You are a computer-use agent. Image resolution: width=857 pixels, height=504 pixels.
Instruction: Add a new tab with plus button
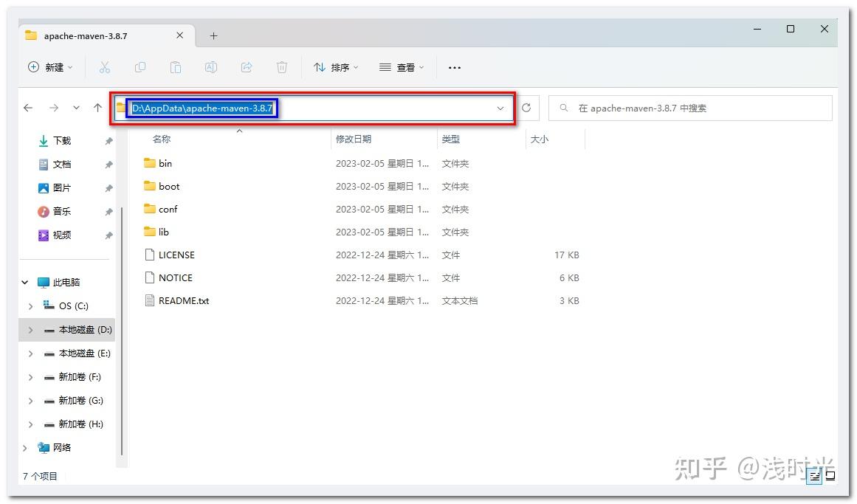coord(214,35)
